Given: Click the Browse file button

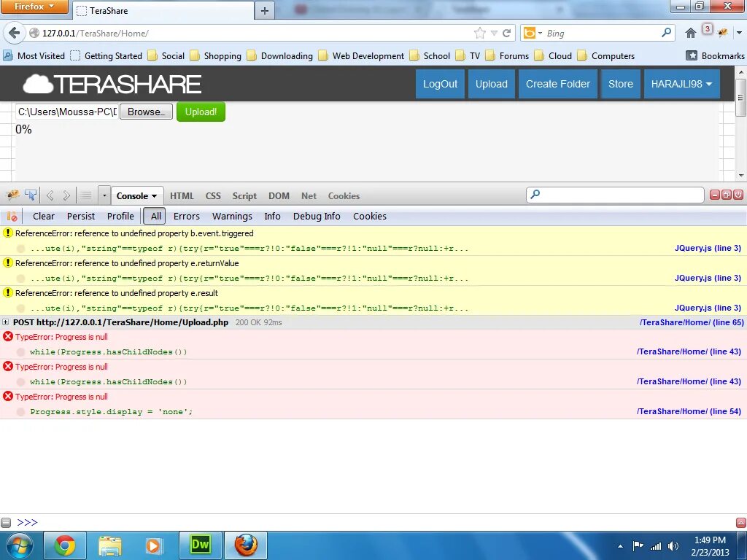Looking at the screenshot, I should pyautogui.click(x=146, y=112).
